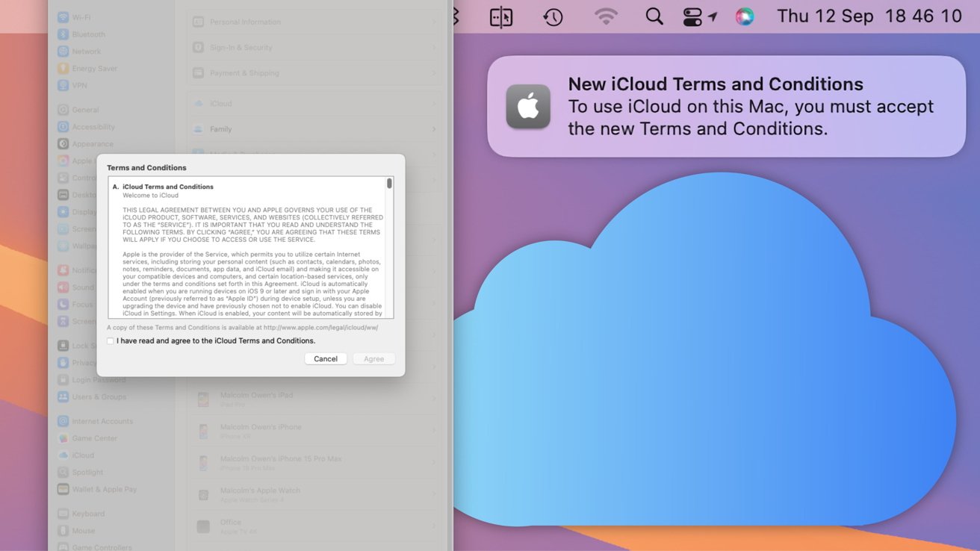Click the Apple icon in the notification
Screen dimensions: 980x551
528,106
